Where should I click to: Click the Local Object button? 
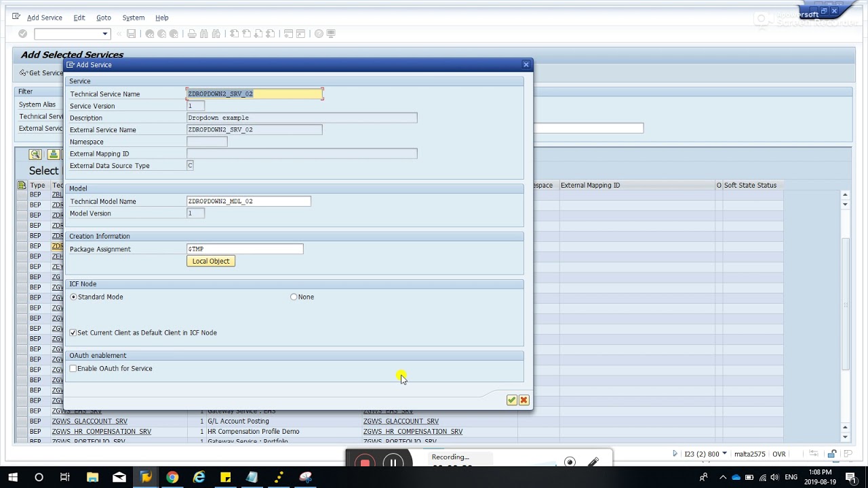coord(211,261)
